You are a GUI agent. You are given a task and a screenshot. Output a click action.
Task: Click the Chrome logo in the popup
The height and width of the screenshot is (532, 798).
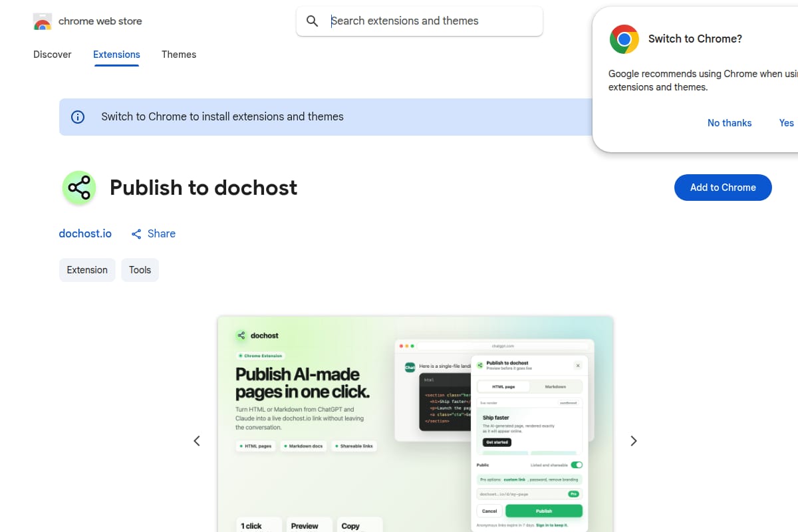click(624, 39)
